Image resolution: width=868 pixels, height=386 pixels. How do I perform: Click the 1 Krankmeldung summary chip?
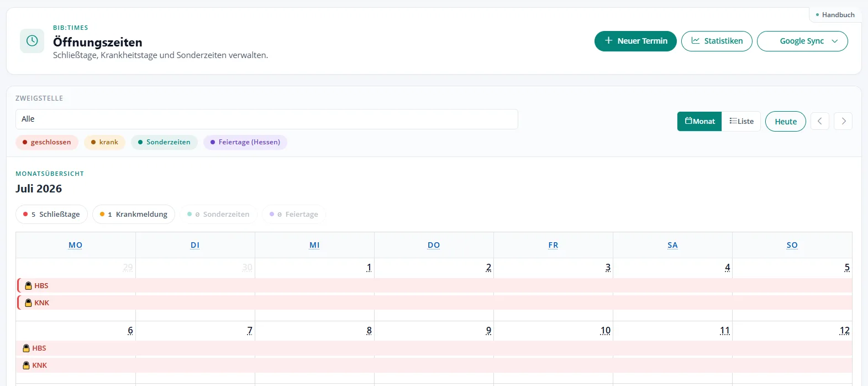point(134,214)
